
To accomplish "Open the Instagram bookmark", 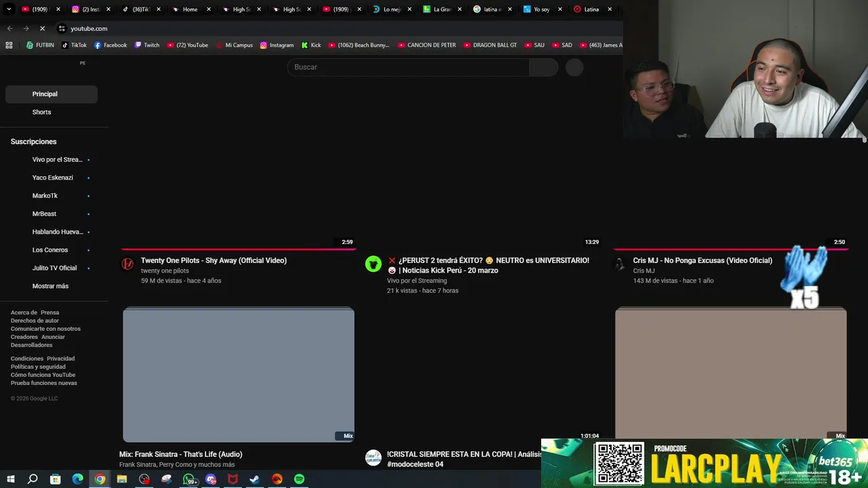I will tap(277, 45).
